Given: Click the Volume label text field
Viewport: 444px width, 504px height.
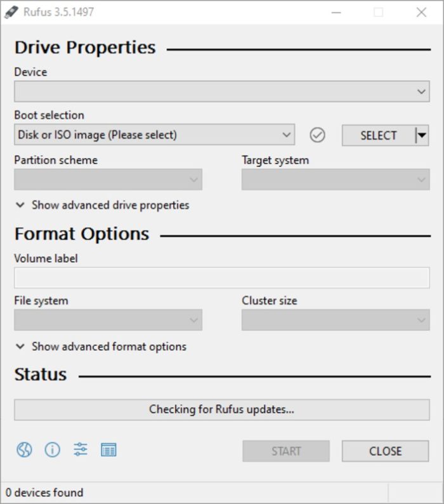Looking at the screenshot, I should [221, 278].
